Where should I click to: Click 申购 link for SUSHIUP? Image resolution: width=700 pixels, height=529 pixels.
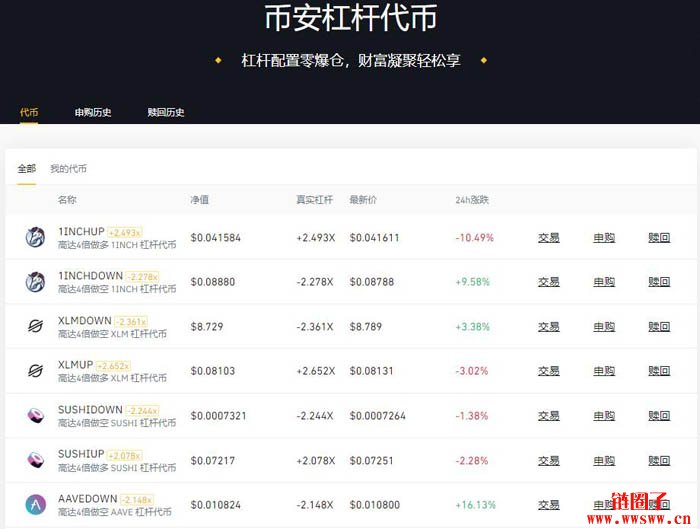click(x=604, y=460)
